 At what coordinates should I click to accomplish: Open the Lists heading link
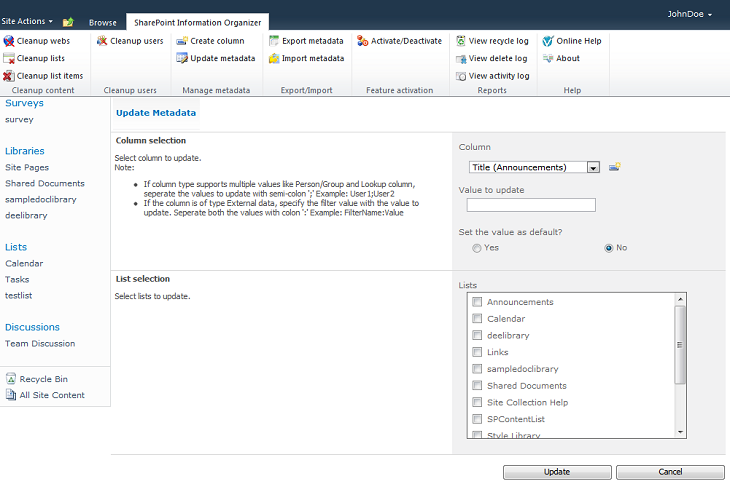(x=16, y=247)
